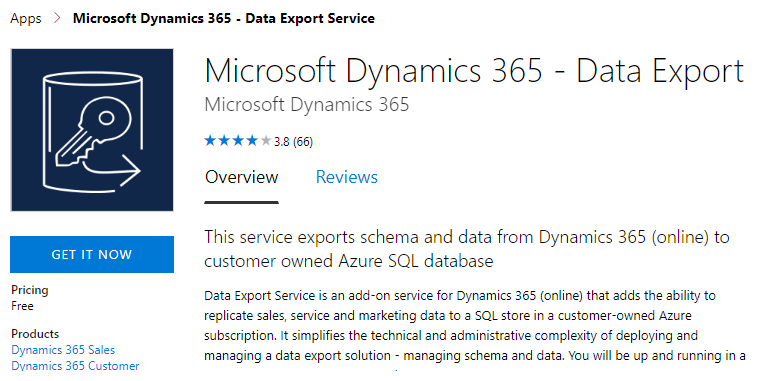Select the Overview tab
Viewport: 760px width, 381px height.
pyautogui.click(x=241, y=177)
